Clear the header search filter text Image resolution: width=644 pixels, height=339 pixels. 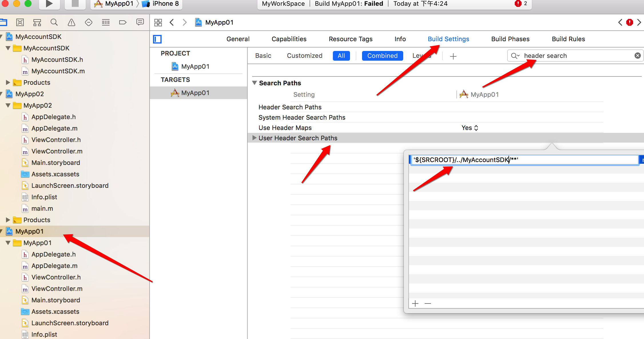638,56
